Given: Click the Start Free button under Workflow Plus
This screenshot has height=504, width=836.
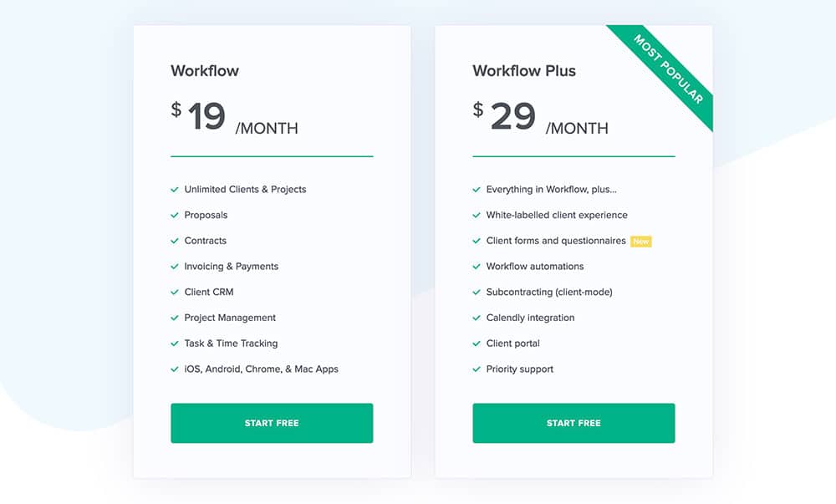Looking at the screenshot, I should coord(573,423).
